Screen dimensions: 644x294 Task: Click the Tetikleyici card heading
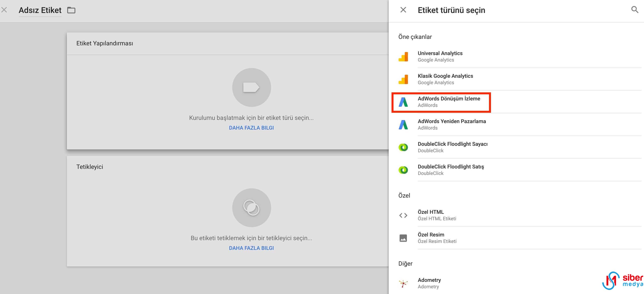90,167
